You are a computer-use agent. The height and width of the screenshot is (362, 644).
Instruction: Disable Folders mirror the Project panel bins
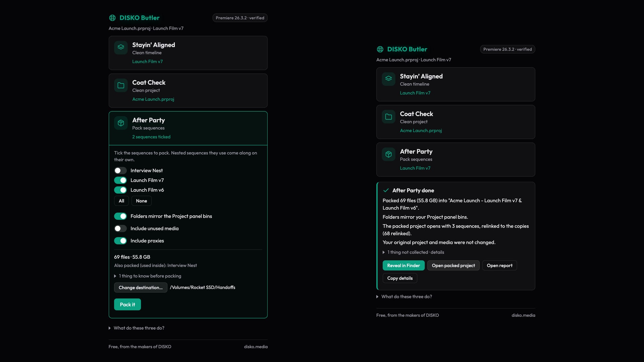tap(120, 216)
